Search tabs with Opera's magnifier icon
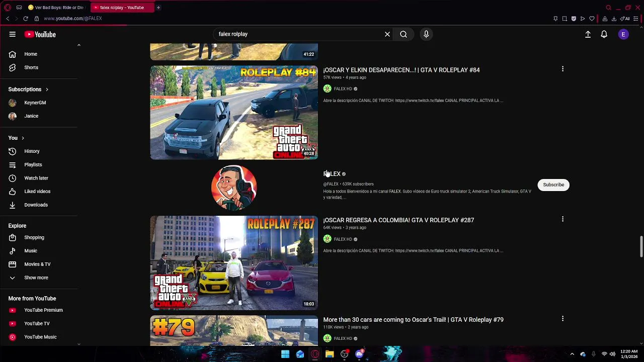The image size is (644, 362). 608,8
